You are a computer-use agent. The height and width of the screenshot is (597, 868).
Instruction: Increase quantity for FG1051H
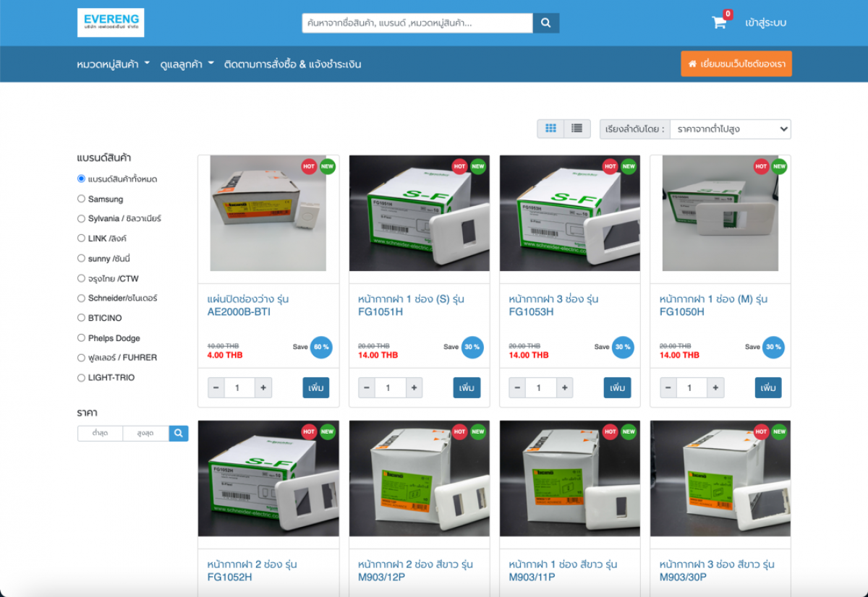(x=414, y=387)
